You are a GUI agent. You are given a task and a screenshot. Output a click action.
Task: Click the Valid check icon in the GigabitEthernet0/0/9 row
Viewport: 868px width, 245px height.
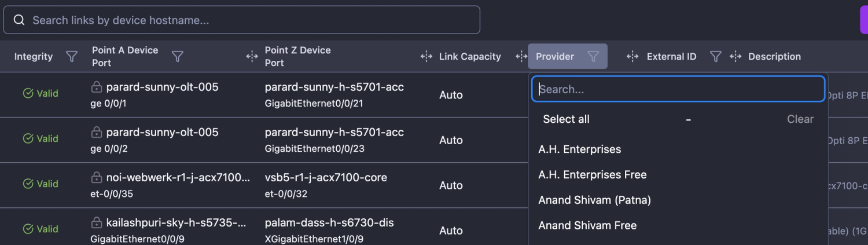(x=28, y=229)
